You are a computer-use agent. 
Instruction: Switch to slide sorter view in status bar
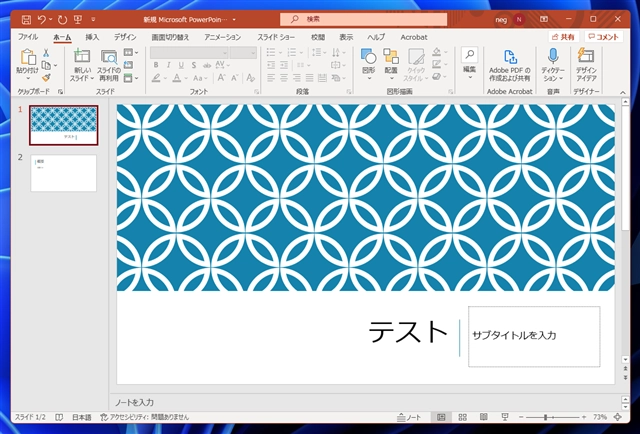(x=464, y=417)
